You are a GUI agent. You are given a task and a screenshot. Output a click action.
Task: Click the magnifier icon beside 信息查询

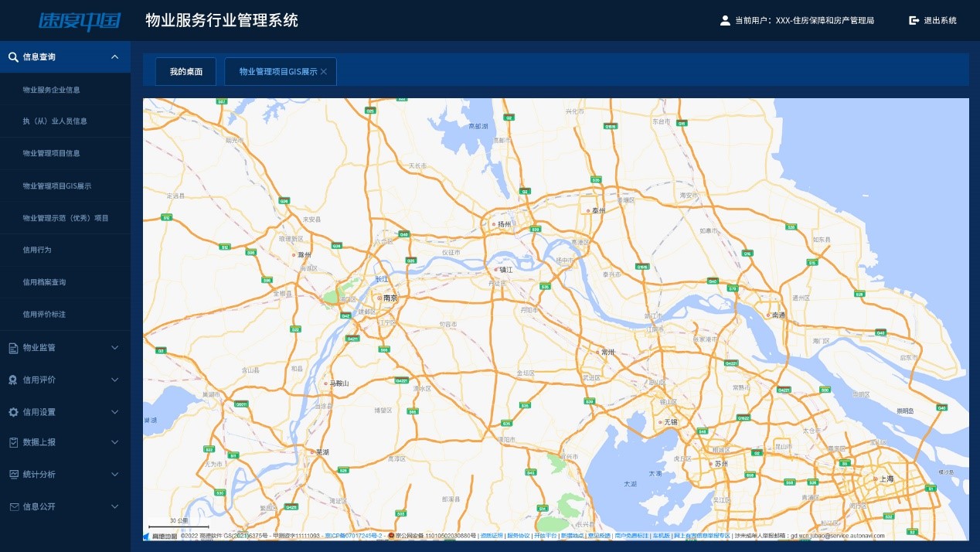(x=13, y=57)
